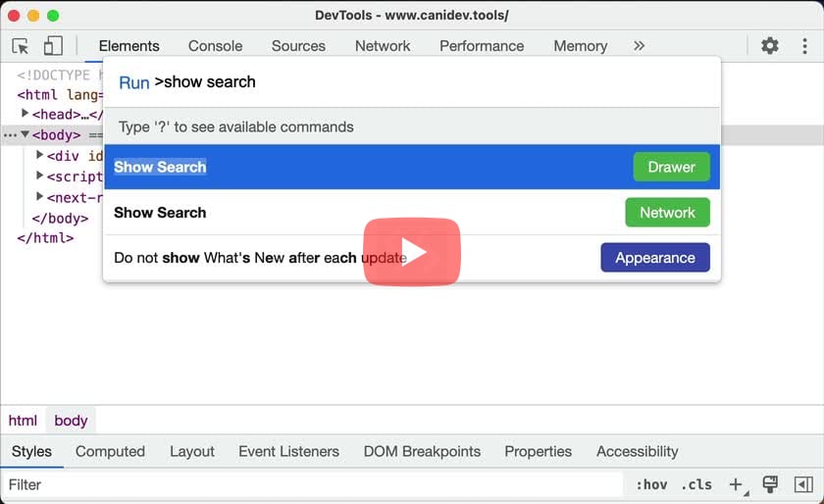Select the html breadcrumb item
Viewport: 824px width, 504px height.
click(23, 421)
